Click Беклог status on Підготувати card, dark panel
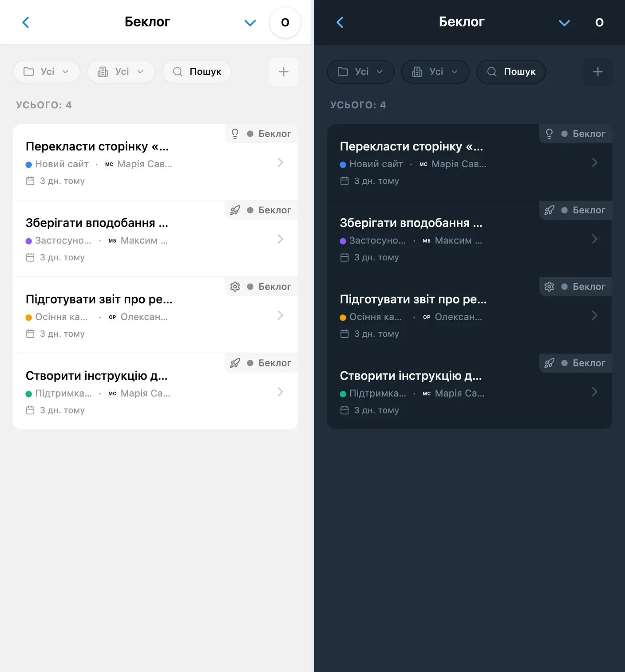Viewport: 625px width, 672px height. pyautogui.click(x=583, y=287)
